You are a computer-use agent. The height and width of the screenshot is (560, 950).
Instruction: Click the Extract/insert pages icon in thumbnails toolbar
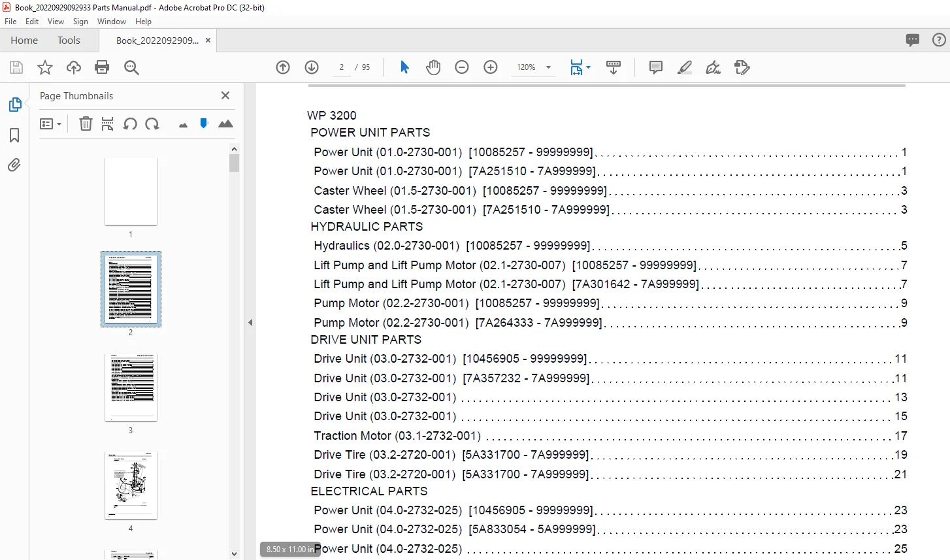click(108, 124)
